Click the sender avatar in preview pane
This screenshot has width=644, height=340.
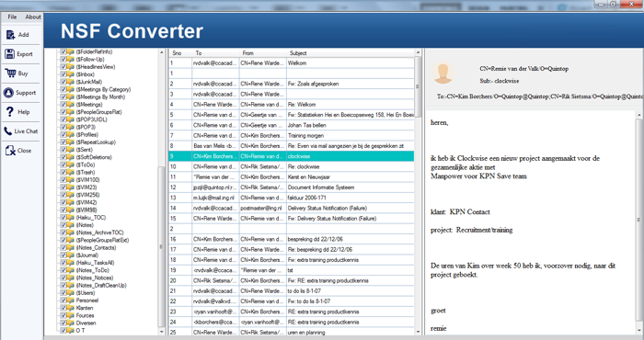(x=443, y=74)
